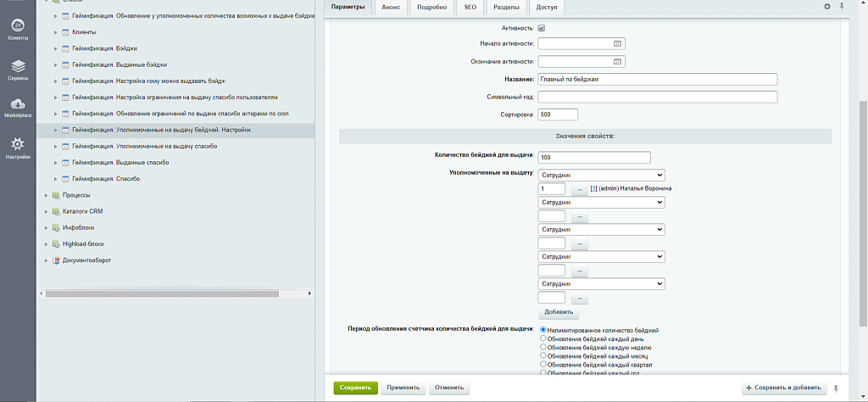Select Обновление бейджей каждый день radio
Viewport: 868px width, 402px height.
click(x=543, y=338)
